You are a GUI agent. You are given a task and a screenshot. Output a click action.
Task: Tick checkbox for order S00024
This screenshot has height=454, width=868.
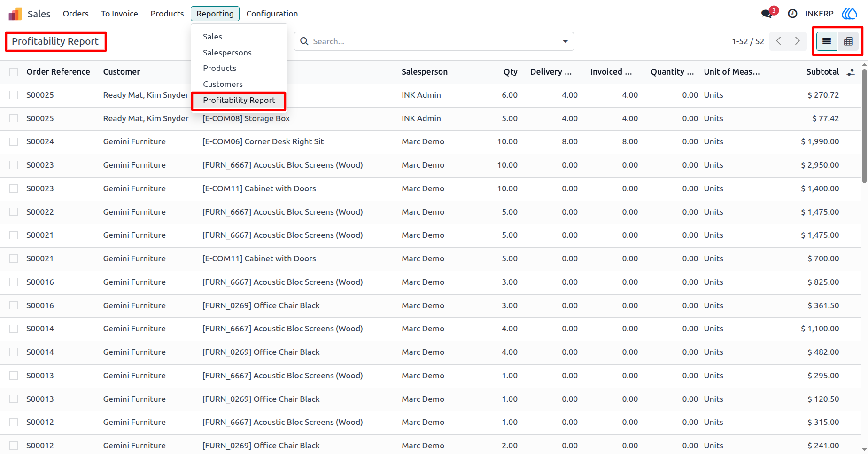pos(14,141)
